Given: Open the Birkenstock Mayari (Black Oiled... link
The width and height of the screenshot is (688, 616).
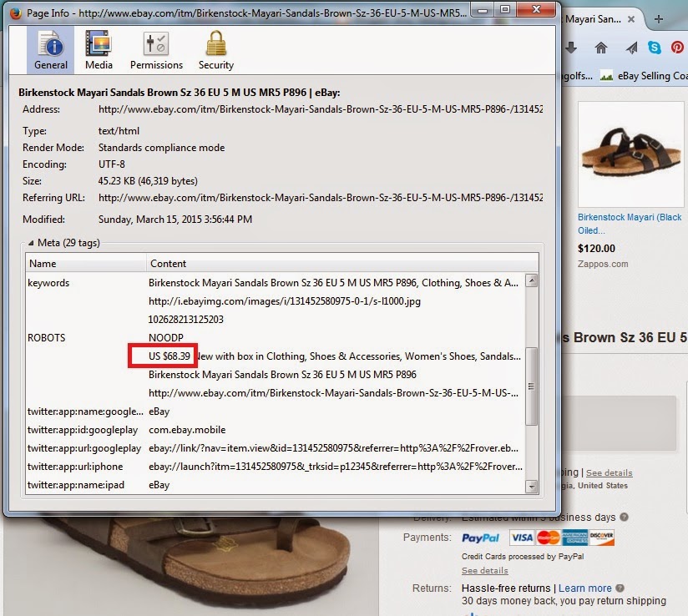Looking at the screenshot, I should click(x=630, y=224).
